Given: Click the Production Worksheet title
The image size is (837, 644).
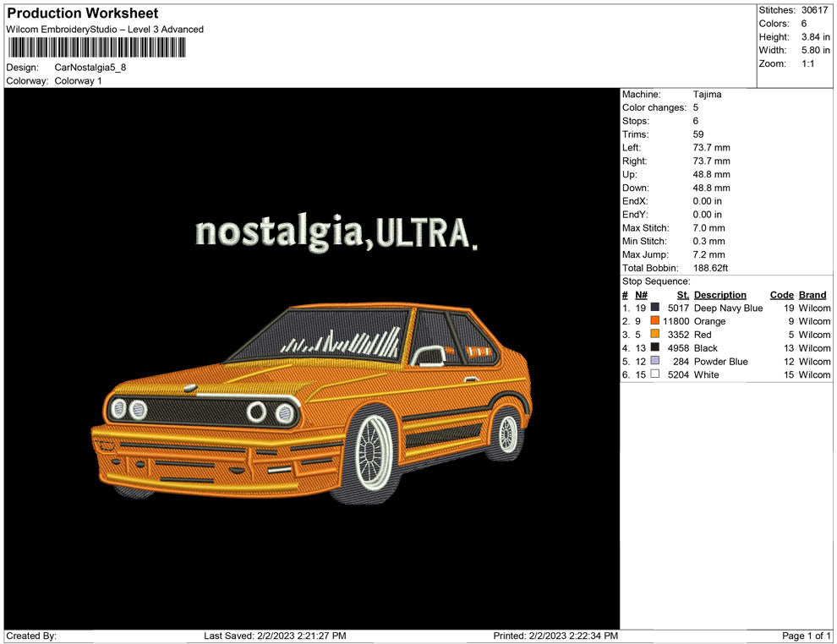Looking at the screenshot, I should pos(83,14).
